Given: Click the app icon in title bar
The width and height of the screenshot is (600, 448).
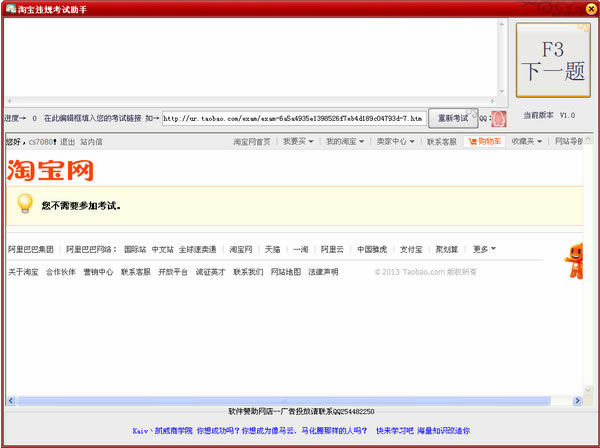Looking at the screenshot, I should pos(11,8).
